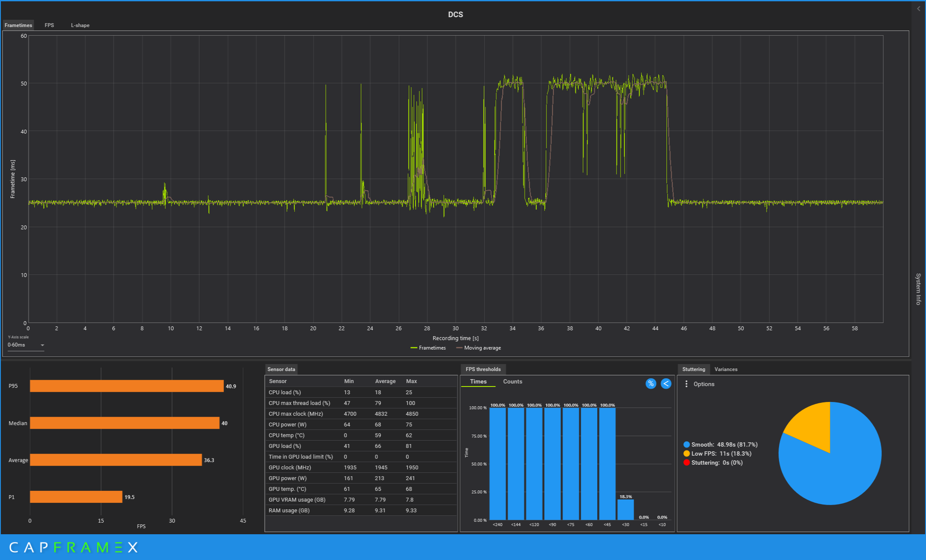
Task: Toggle the Moving average series in legend
Action: (x=478, y=348)
